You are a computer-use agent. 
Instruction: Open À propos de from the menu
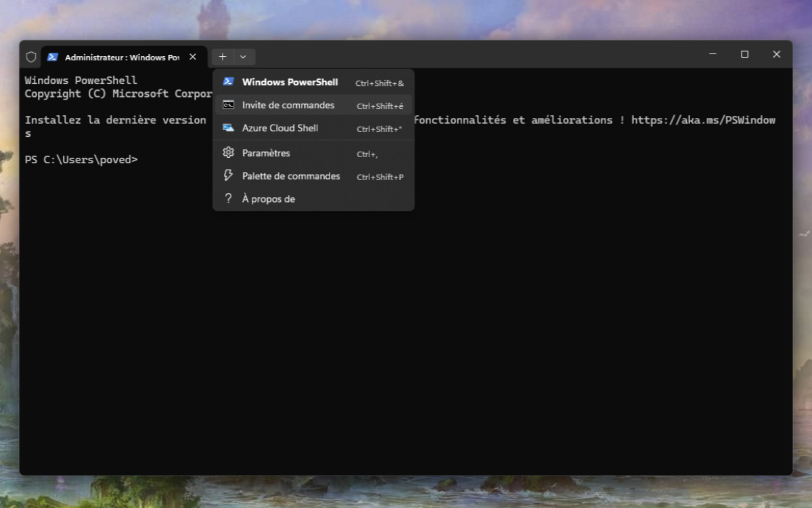pyautogui.click(x=267, y=198)
